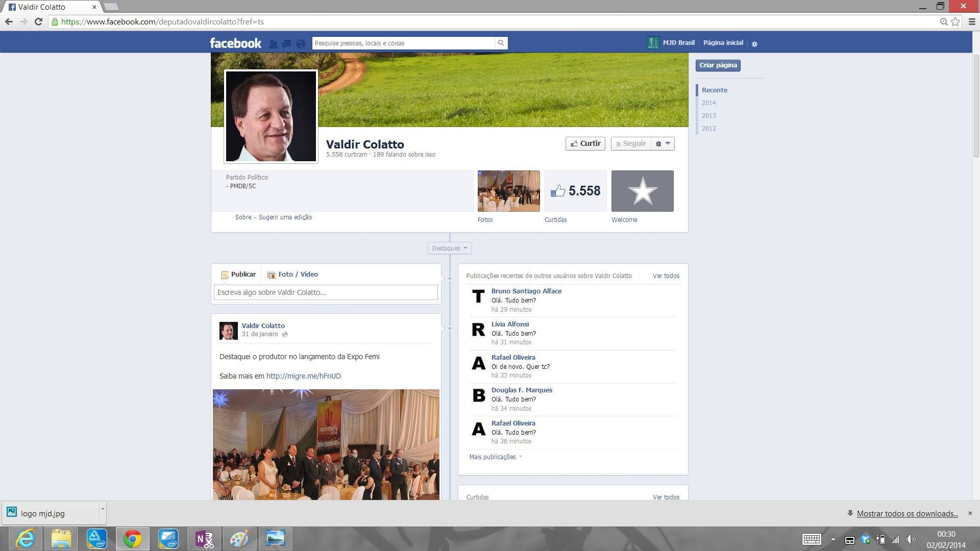980x551 pixels.
Task: Open File Explorer from taskbar
Action: point(61,539)
